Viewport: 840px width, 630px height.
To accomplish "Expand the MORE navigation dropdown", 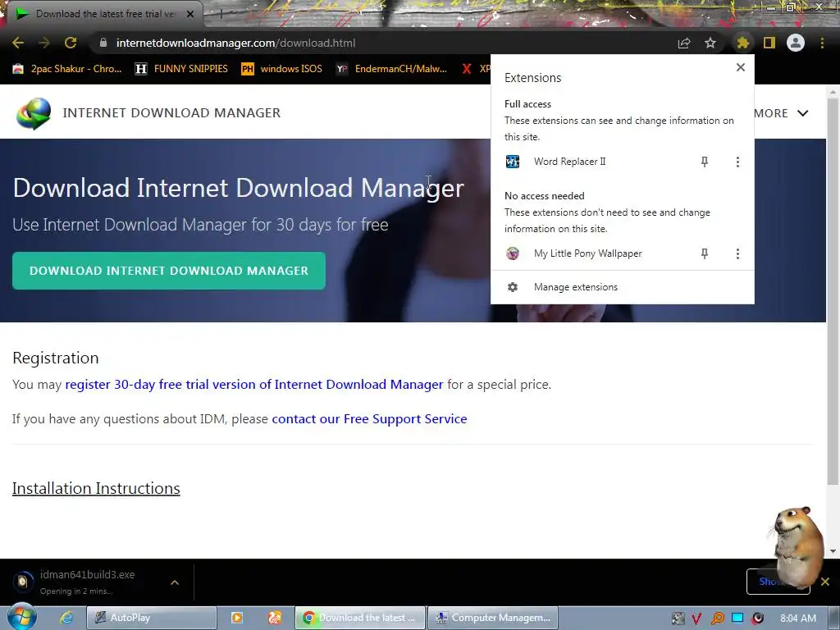I will [781, 113].
